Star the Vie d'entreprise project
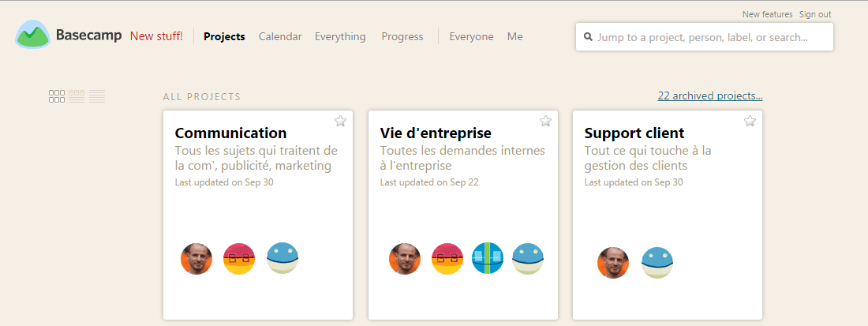This screenshot has height=326, width=868. click(545, 122)
